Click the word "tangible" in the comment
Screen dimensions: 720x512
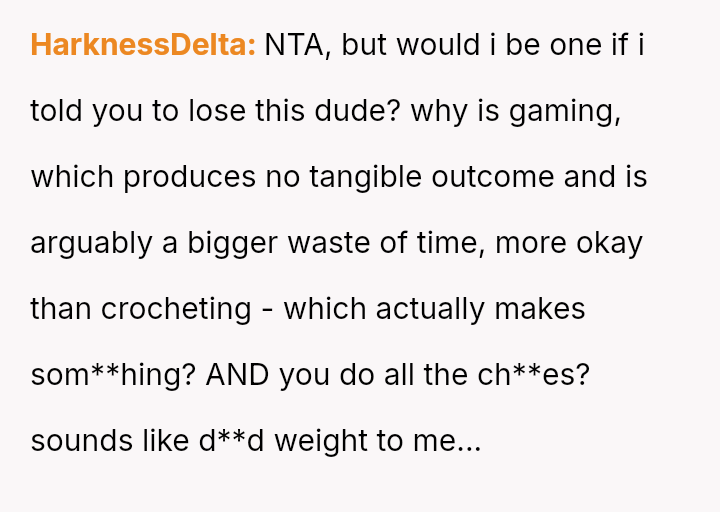point(365,178)
